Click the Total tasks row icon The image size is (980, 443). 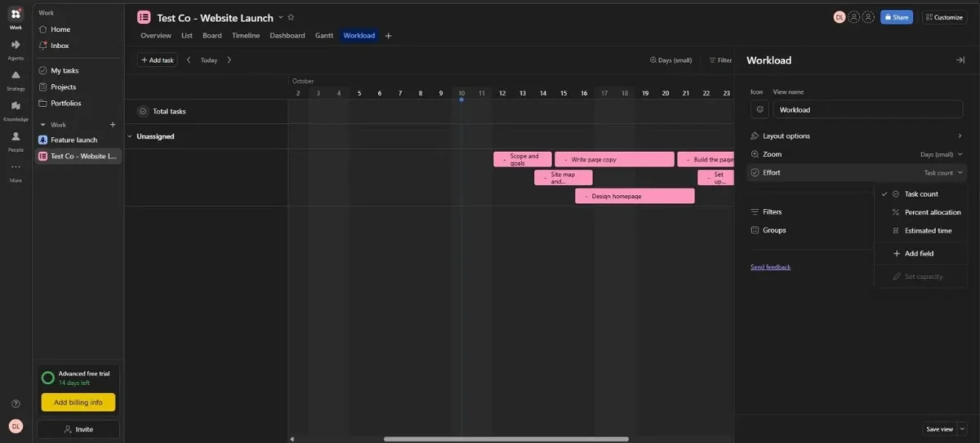[143, 111]
